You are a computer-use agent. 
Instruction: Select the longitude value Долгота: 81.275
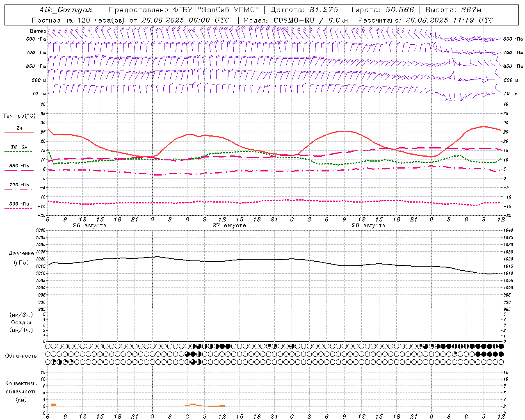pyautogui.click(x=304, y=10)
